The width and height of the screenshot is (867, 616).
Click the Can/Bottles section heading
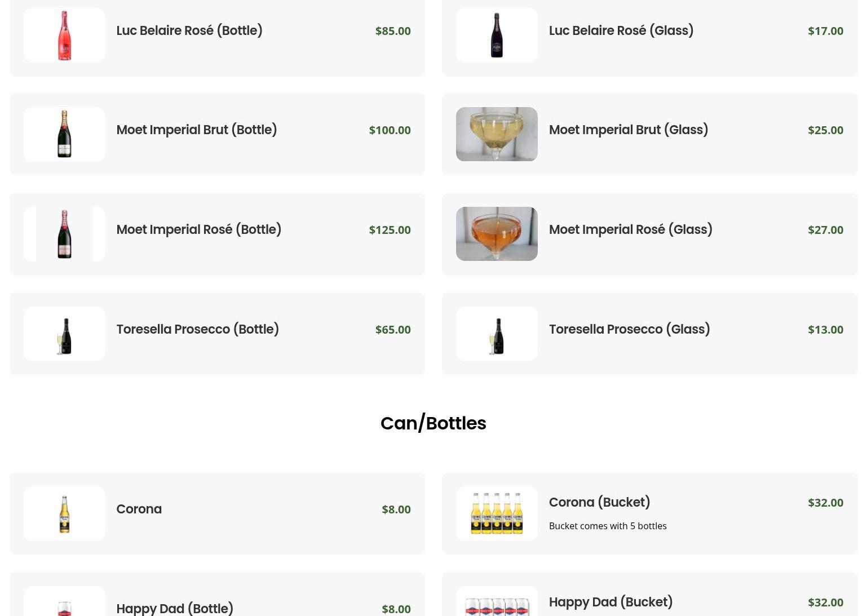point(433,423)
